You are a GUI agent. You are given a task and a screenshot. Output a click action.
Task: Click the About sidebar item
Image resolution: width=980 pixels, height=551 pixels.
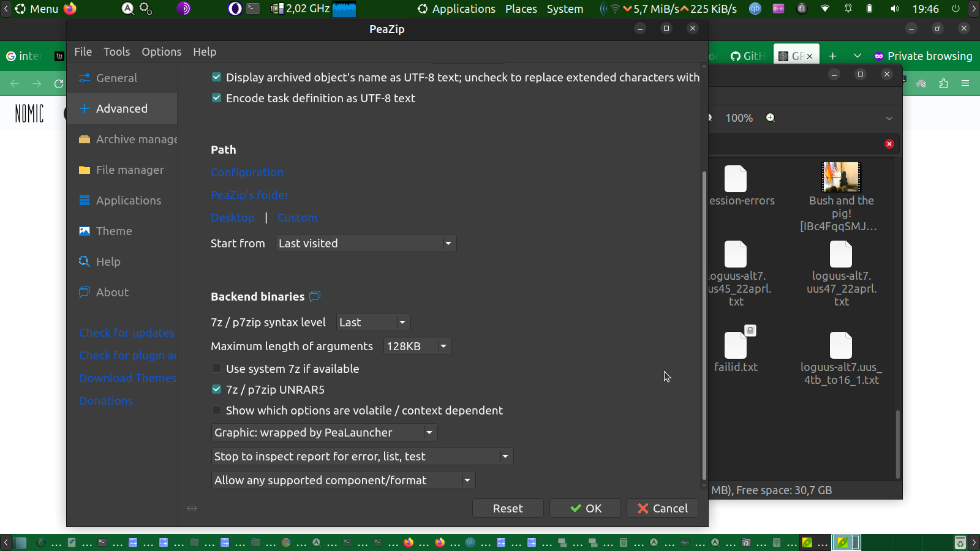pos(112,292)
